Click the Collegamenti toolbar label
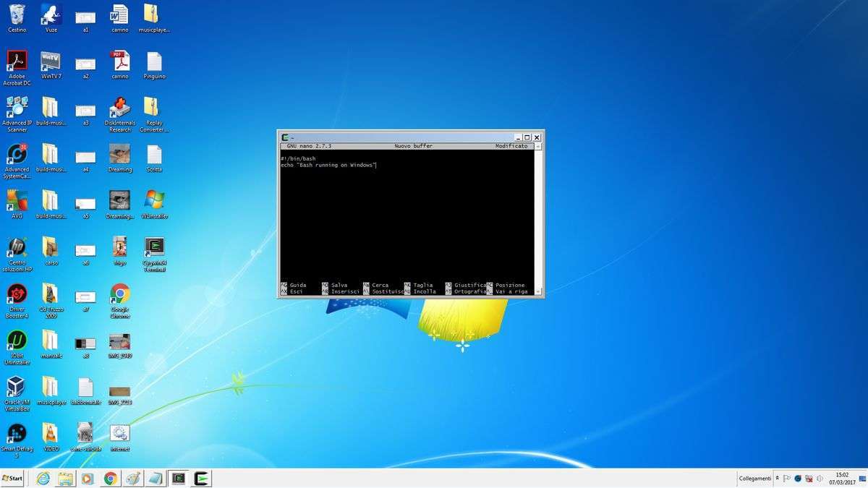 point(754,479)
